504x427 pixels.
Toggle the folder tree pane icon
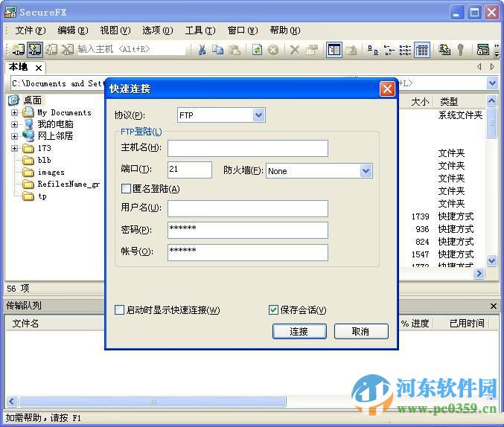click(x=334, y=50)
